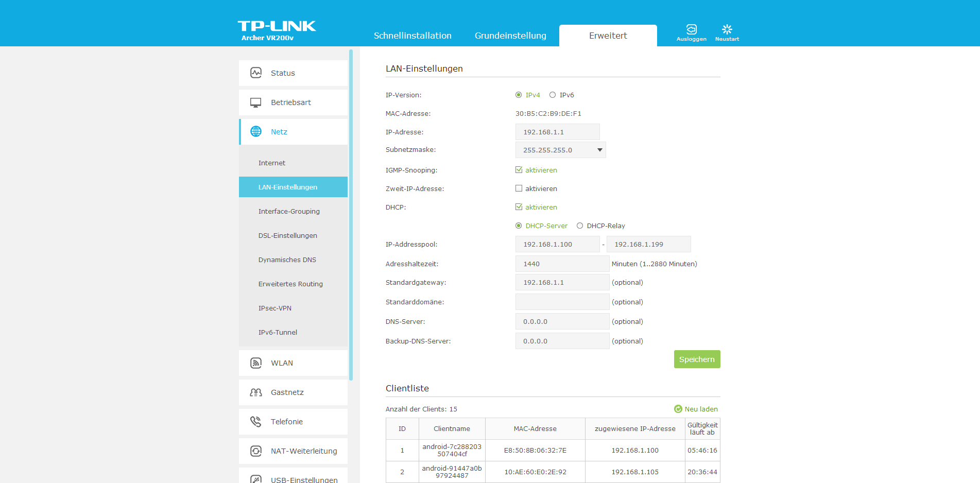This screenshot has height=483, width=980.
Task: Open Telefonie via the phone icon
Action: [x=256, y=422]
